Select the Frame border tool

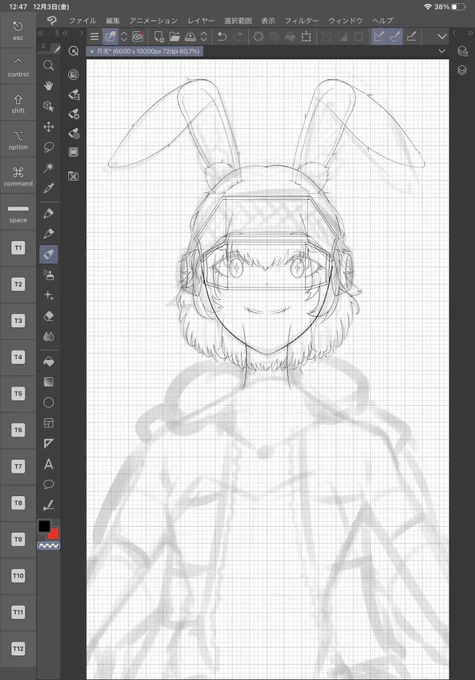point(49,423)
